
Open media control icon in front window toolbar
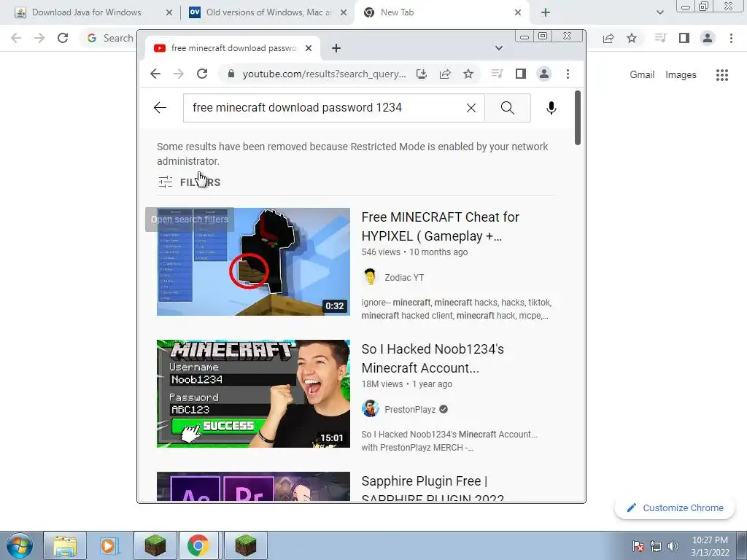point(497,74)
